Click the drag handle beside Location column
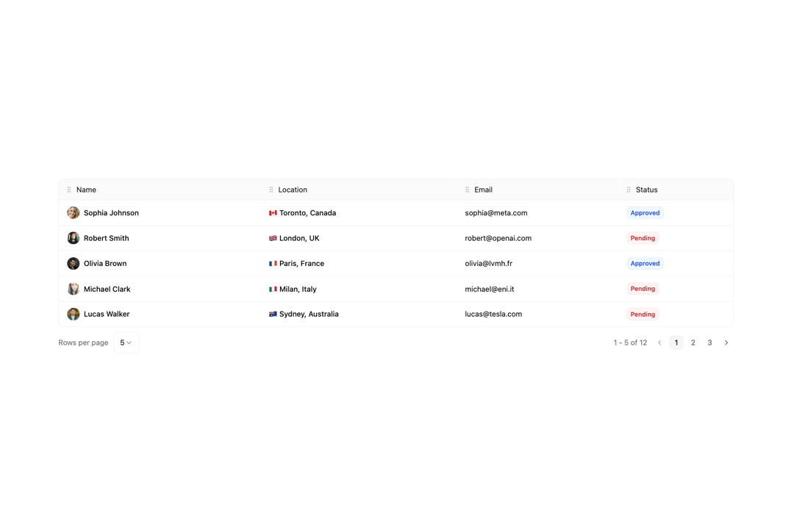 pos(271,190)
